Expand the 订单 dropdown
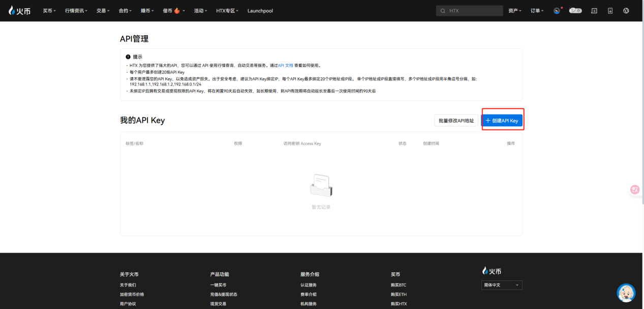Image resolution: width=644 pixels, height=309 pixels. (537, 11)
